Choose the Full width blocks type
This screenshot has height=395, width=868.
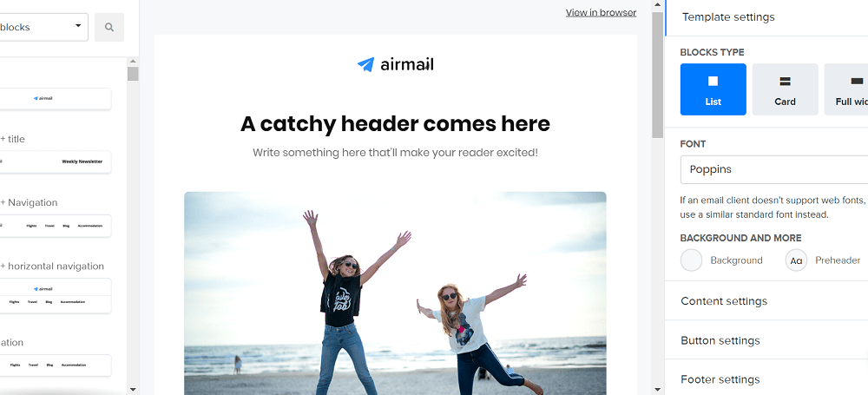(x=846, y=89)
